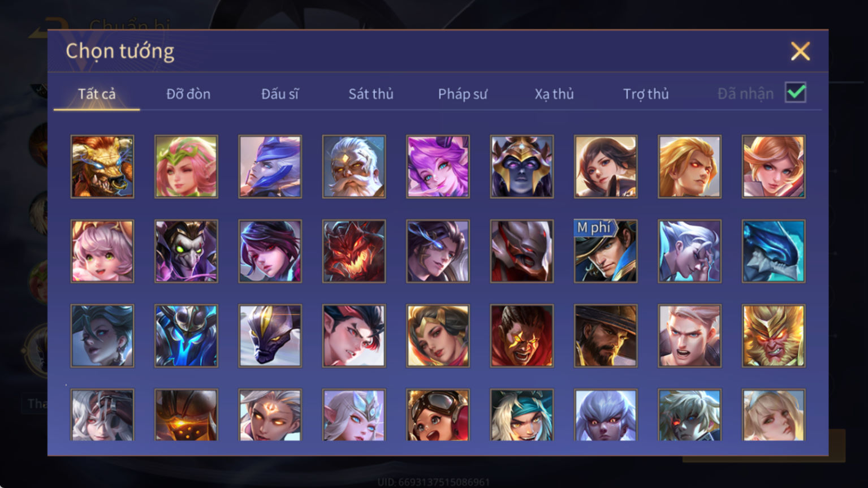Select the blonde red-eyed male hero
This screenshot has width=868, height=488.
(x=689, y=167)
